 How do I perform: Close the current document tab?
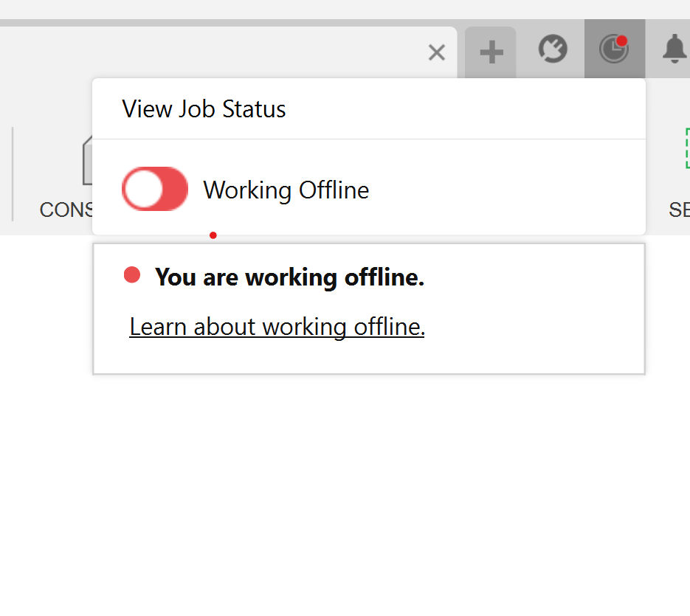click(x=437, y=52)
